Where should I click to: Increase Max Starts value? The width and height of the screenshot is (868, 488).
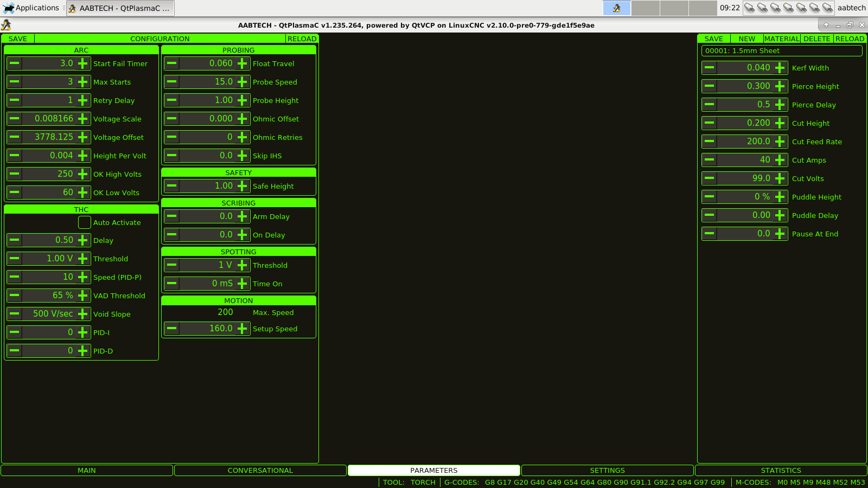click(83, 82)
